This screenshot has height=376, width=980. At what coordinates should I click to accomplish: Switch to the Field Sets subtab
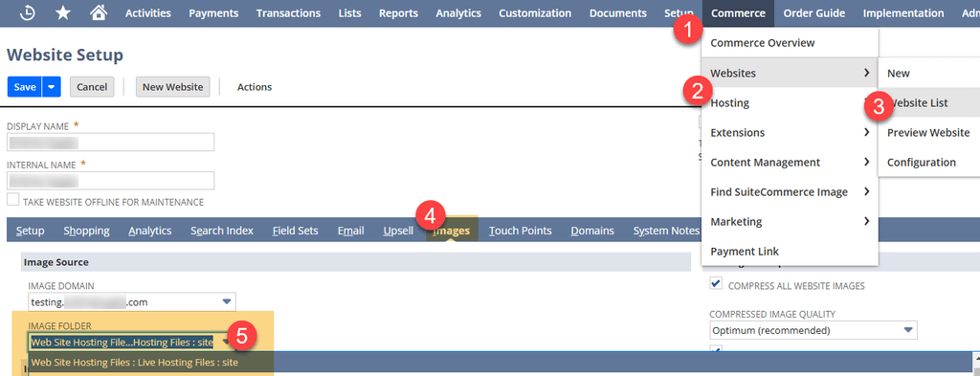pyautogui.click(x=295, y=231)
